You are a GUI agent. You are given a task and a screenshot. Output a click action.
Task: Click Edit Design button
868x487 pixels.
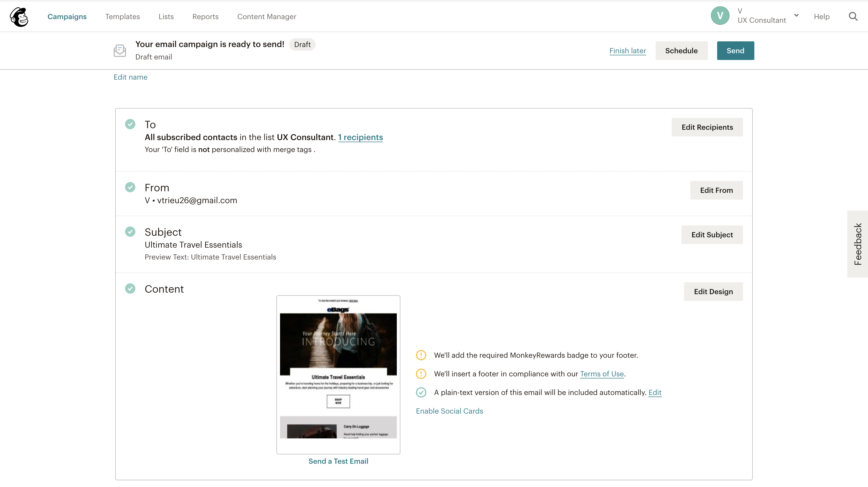coord(713,291)
